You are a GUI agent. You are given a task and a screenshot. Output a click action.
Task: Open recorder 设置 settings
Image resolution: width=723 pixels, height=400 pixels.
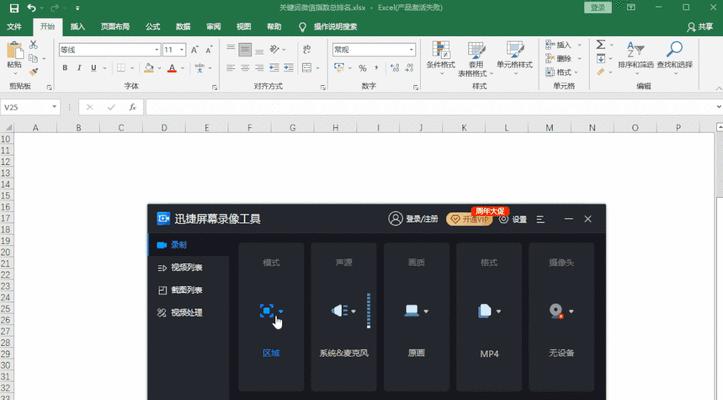tap(513, 219)
